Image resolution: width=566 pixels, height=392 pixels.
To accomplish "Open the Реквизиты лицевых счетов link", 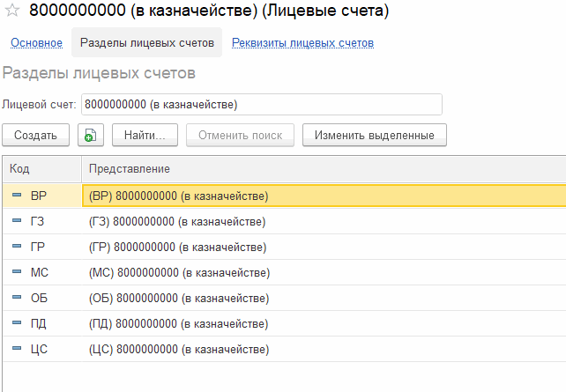I will tap(302, 43).
